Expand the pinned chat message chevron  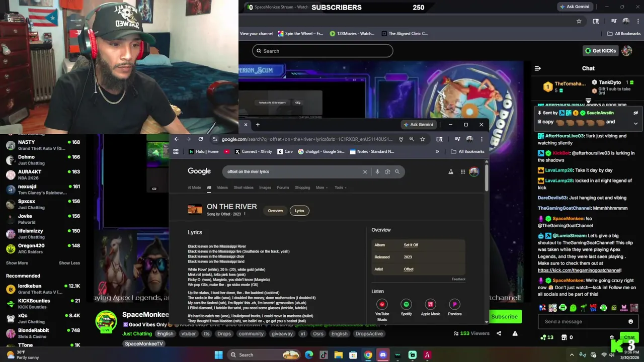click(635, 123)
